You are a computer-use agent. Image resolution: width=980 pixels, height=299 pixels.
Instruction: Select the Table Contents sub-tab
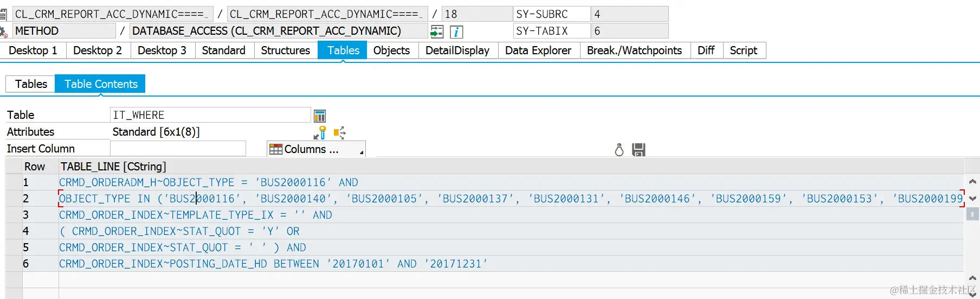101,84
